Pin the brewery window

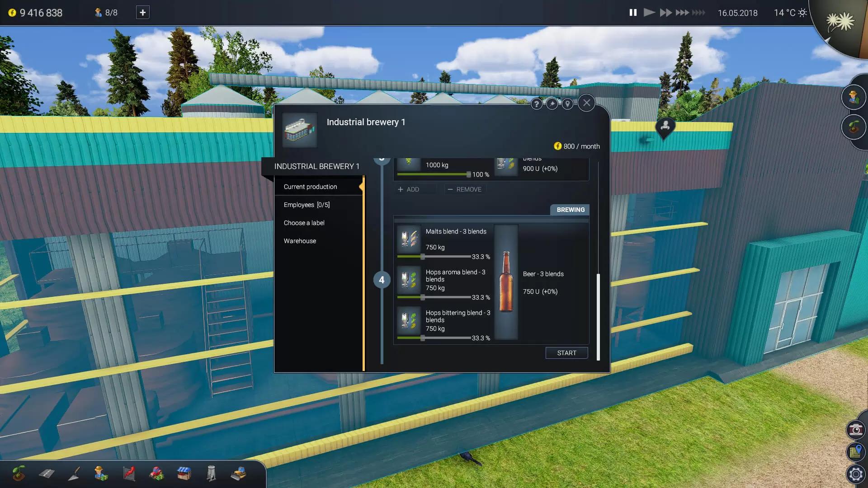[552, 104]
